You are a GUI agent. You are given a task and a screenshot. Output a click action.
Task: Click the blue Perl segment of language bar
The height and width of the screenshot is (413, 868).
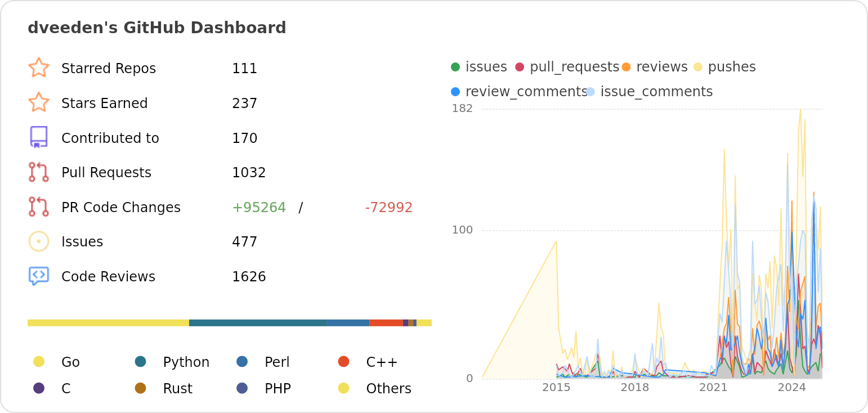click(348, 323)
